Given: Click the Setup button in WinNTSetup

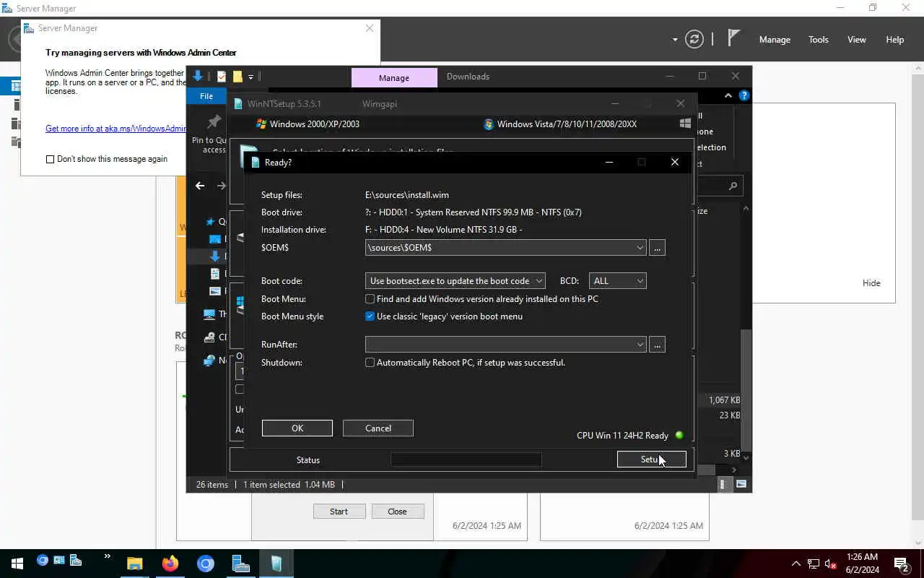Looking at the screenshot, I should pos(651,459).
